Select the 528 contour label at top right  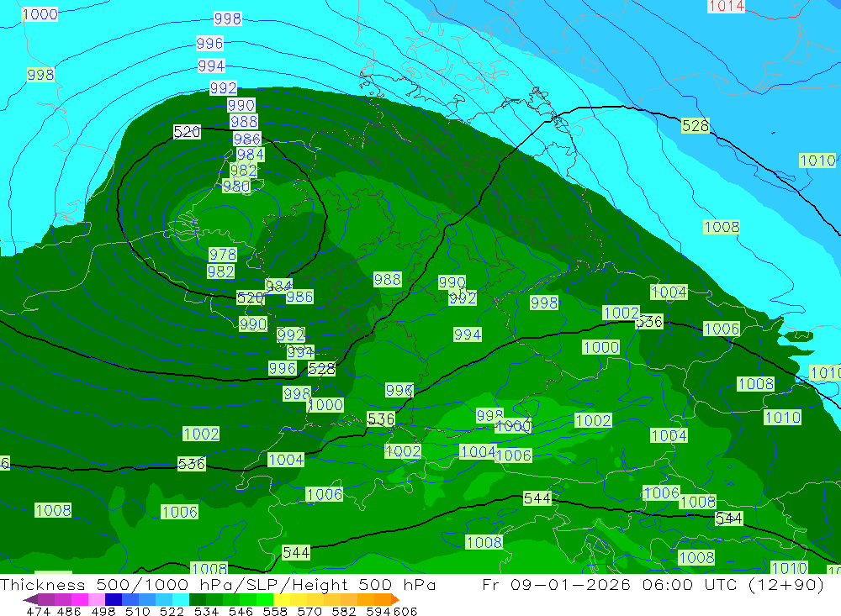(695, 126)
